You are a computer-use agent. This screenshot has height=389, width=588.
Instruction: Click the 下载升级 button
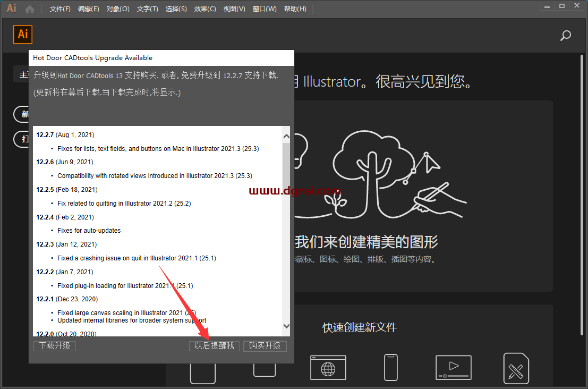click(54, 345)
